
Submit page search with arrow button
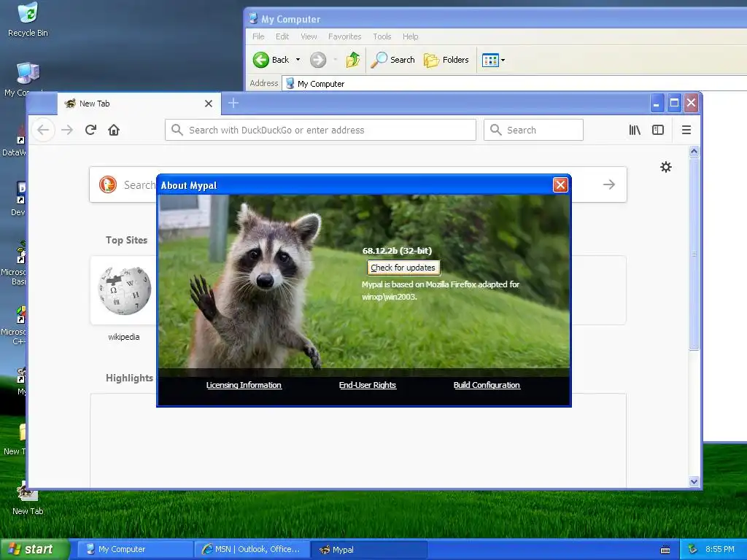click(x=609, y=184)
